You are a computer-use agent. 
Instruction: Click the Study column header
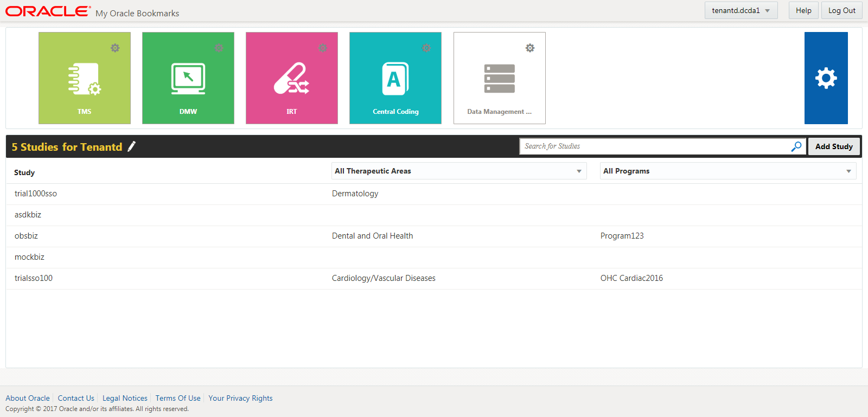pyautogui.click(x=24, y=172)
